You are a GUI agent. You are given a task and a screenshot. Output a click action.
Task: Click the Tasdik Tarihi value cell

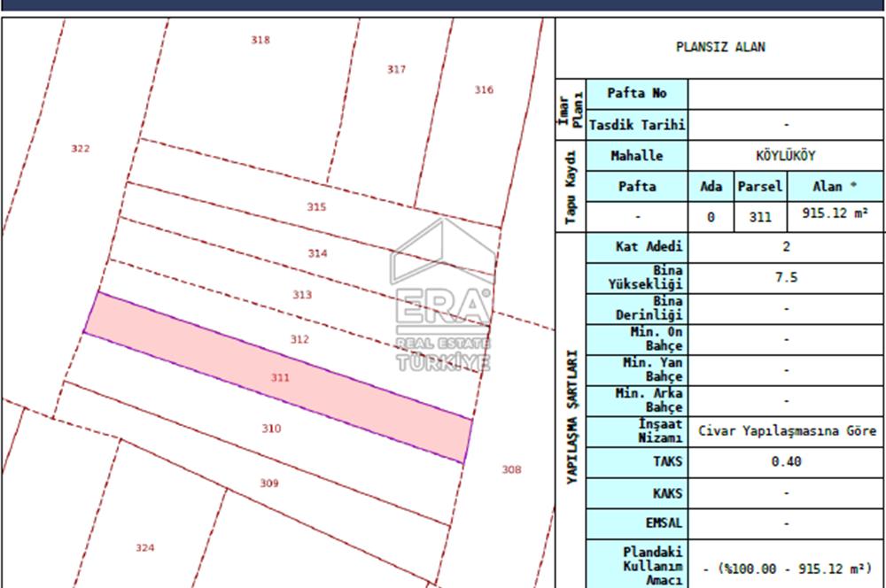pos(787,124)
